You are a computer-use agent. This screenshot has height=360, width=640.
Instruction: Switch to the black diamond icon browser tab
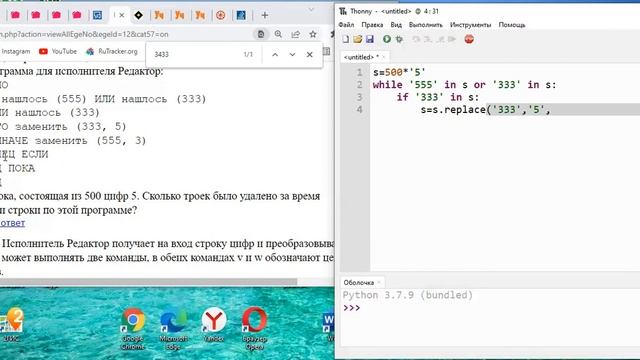139,15
